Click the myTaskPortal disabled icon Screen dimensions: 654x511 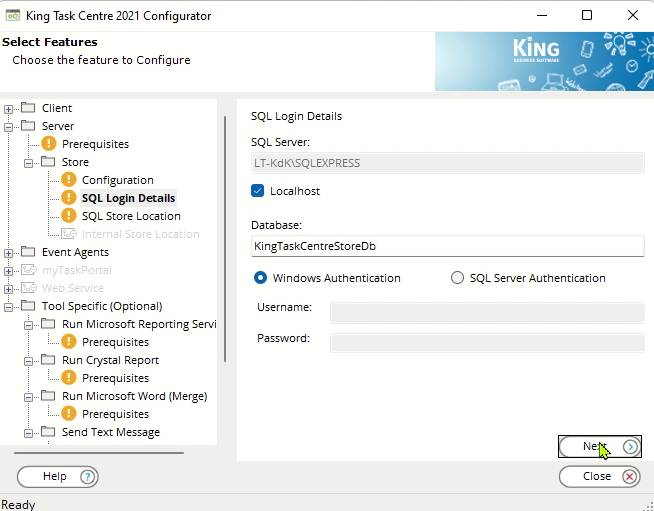tap(29, 270)
